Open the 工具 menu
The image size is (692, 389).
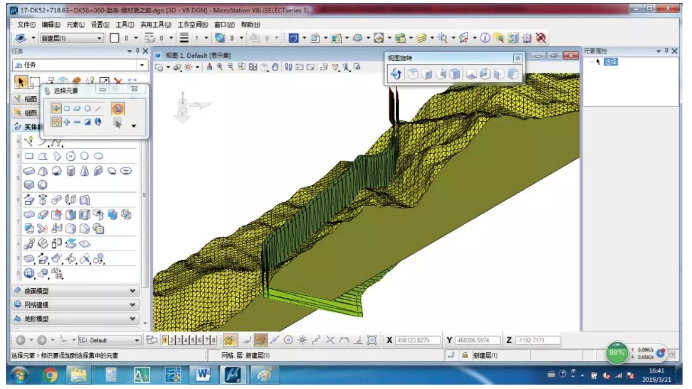pos(125,25)
